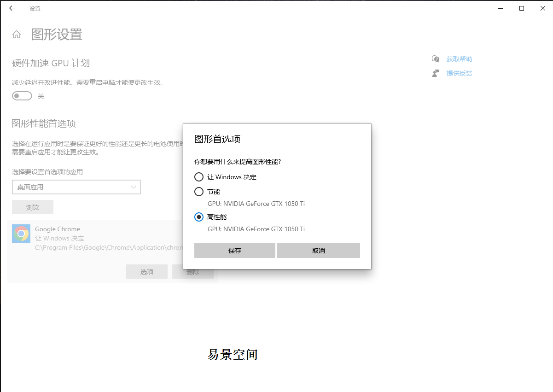Click the Google Chrome app icon
Image resolution: width=553 pixels, height=392 pixels.
click(21, 234)
